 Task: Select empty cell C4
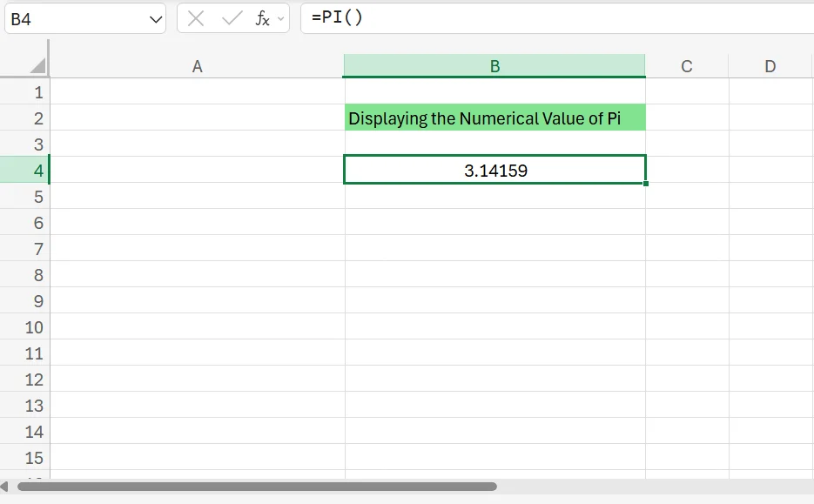tap(687, 171)
